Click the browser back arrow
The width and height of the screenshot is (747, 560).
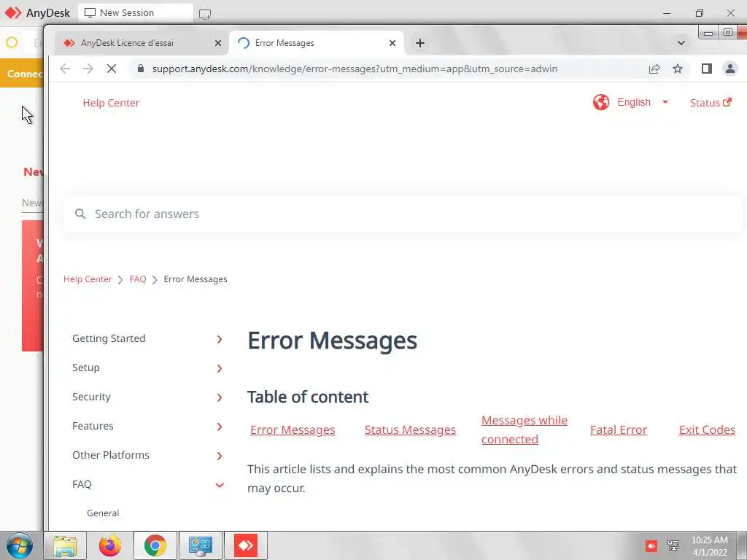65,69
